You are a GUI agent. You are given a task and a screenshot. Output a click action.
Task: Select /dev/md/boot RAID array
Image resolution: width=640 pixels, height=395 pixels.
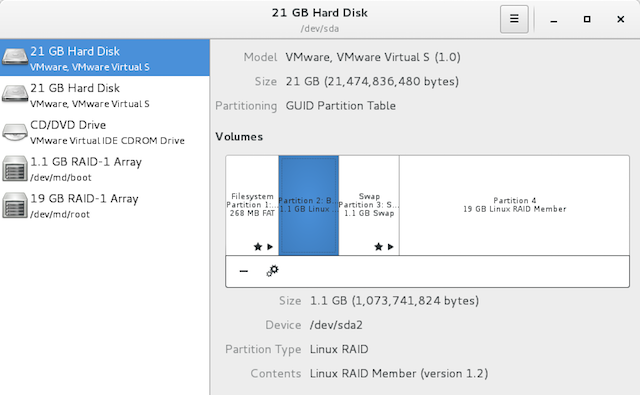pos(105,168)
